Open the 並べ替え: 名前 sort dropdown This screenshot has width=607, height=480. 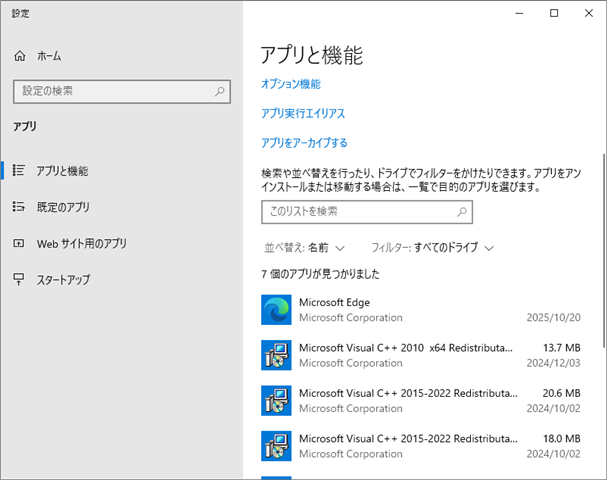(x=304, y=247)
